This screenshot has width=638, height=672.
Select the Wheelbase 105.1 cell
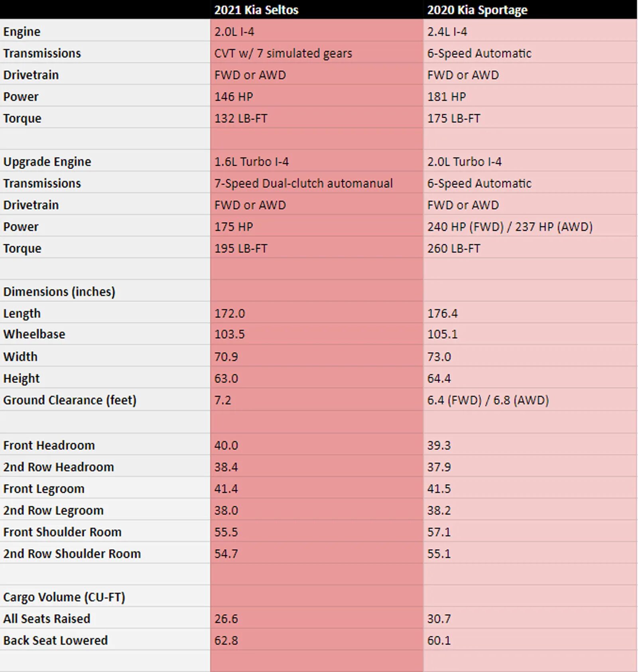click(x=530, y=334)
